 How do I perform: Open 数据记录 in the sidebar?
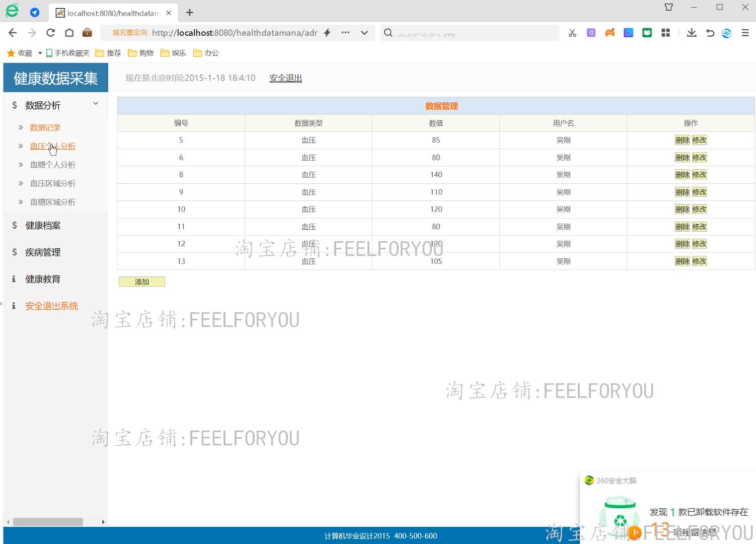tap(45, 127)
